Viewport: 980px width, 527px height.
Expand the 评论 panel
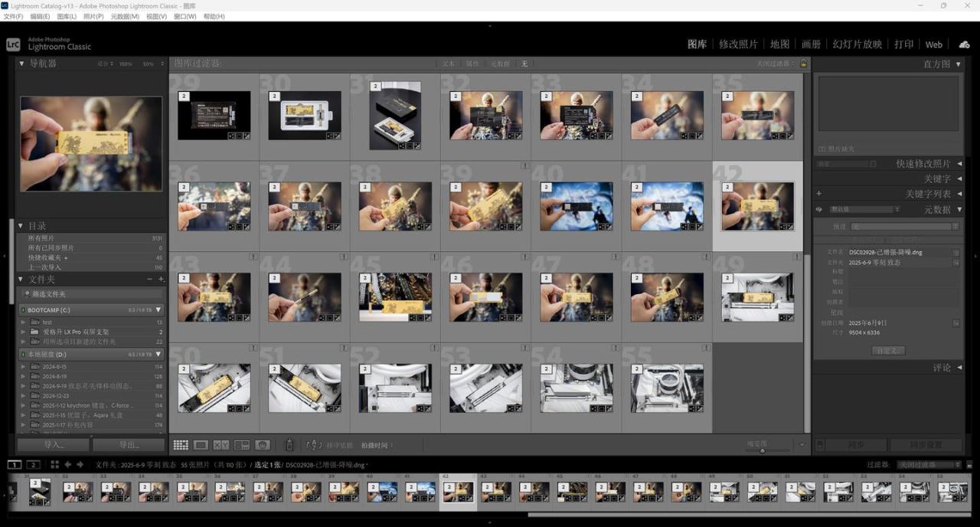[959, 368]
